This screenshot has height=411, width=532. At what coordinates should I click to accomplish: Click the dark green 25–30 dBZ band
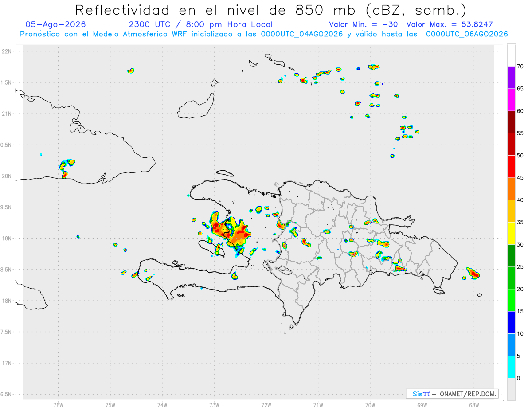(511, 256)
